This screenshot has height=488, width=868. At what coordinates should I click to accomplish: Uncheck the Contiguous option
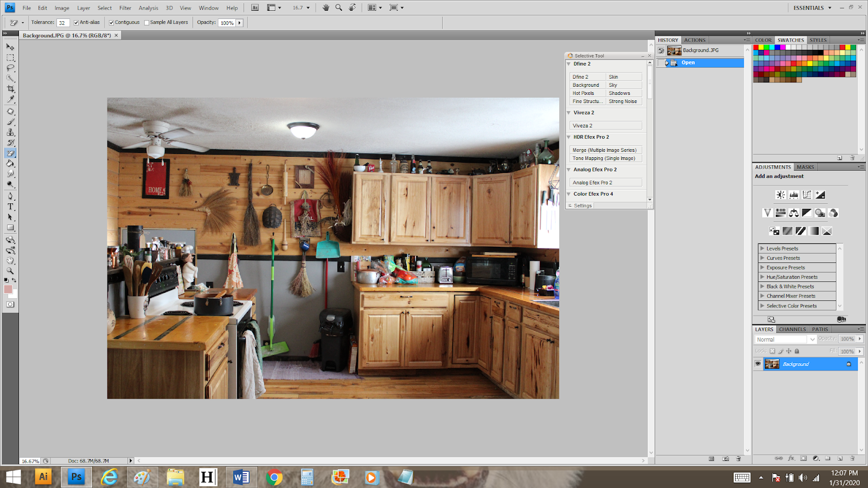click(x=112, y=22)
